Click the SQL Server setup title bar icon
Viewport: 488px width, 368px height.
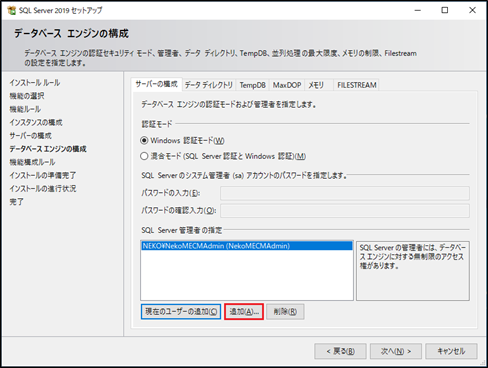coord(11,10)
